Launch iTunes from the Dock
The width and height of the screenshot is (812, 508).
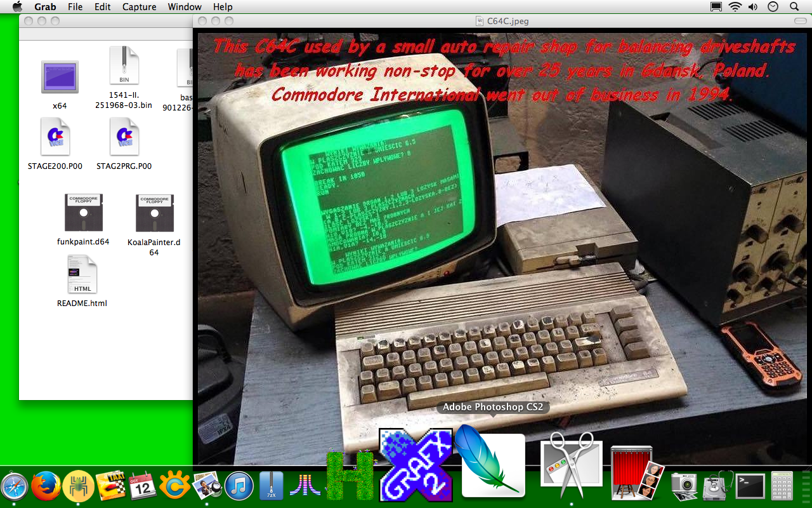[x=239, y=486]
